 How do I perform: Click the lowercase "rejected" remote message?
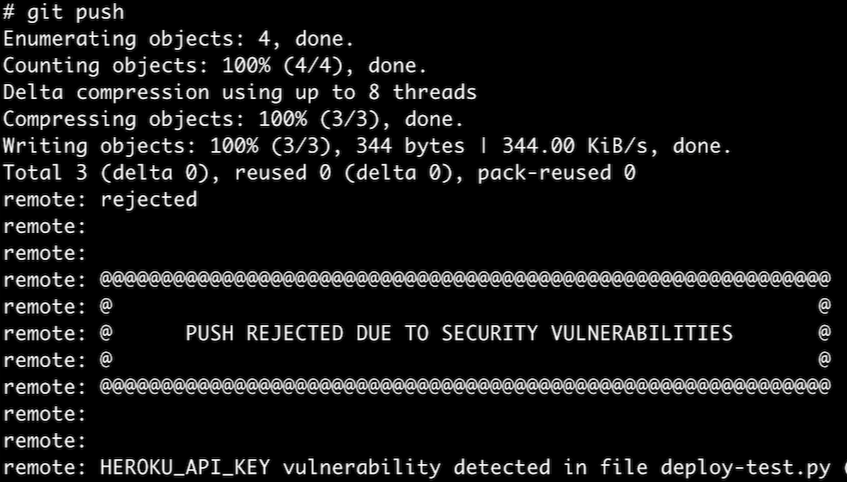(x=149, y=200)
